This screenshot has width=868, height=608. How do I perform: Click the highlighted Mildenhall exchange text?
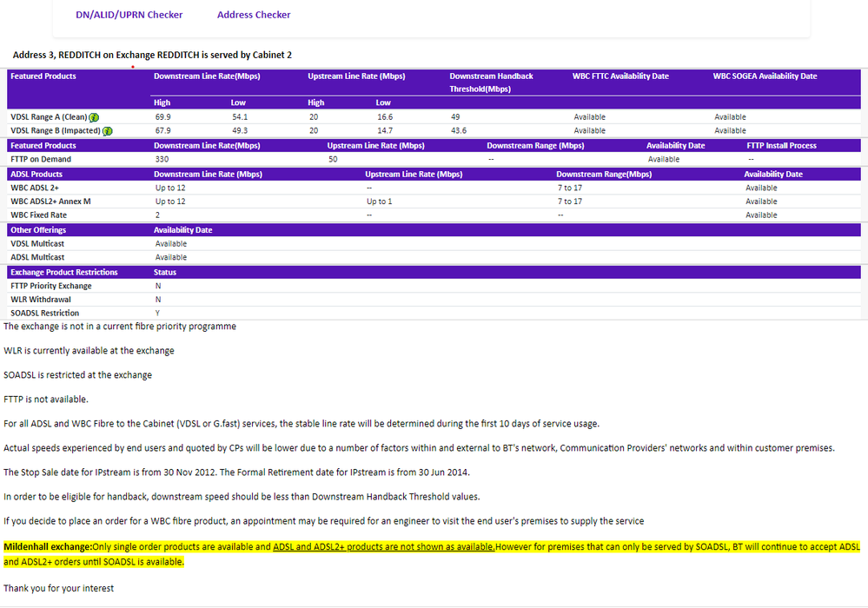47,546
